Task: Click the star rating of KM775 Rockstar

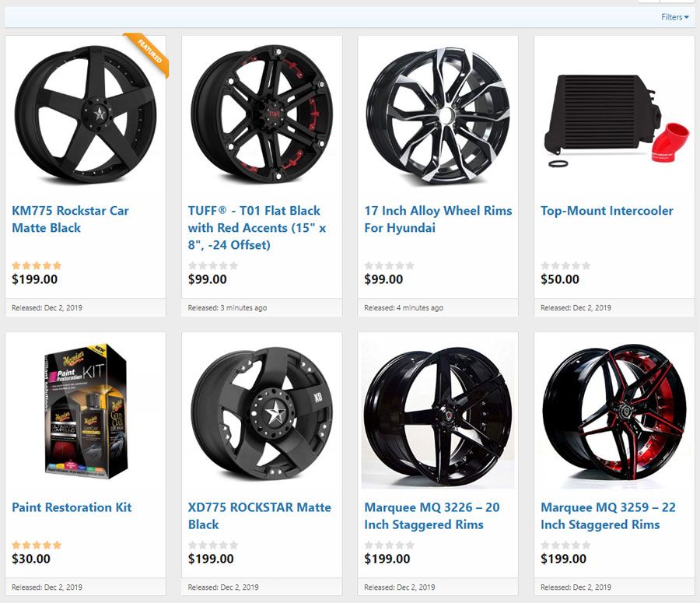Action: (37, 265)
